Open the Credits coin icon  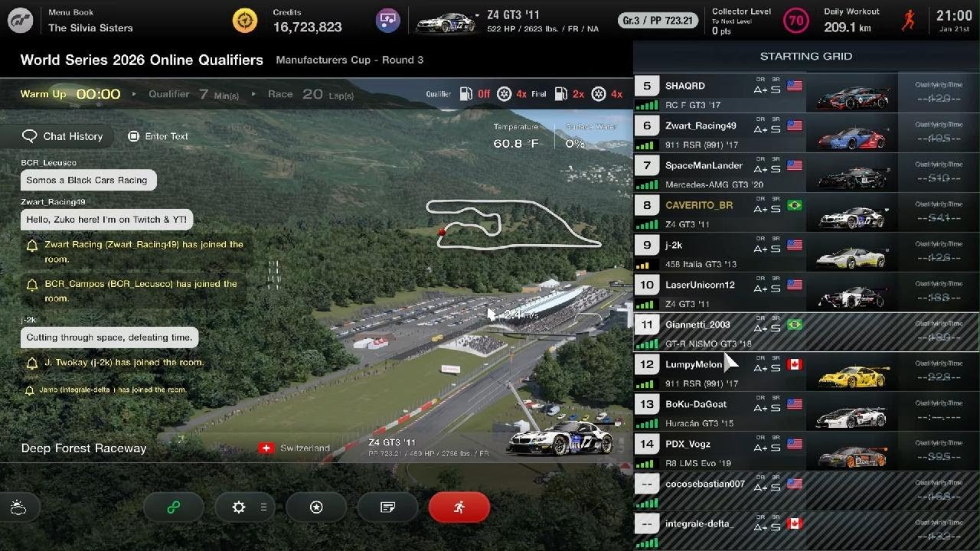coord(245,21)
